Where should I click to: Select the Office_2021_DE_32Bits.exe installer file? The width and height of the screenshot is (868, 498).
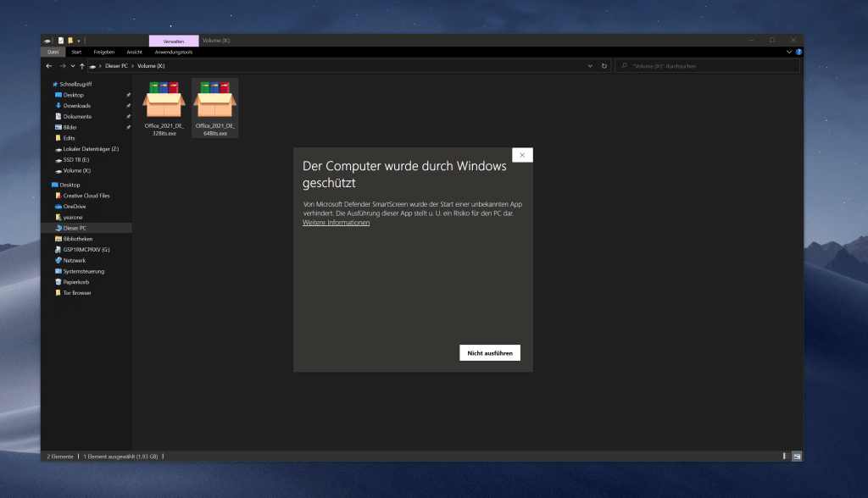pyautogui.click(x=164, y=108)
